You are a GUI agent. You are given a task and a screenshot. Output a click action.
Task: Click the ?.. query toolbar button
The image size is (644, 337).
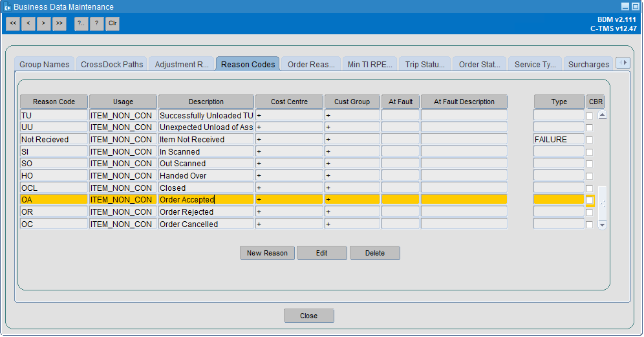click(x=81, y=23)
